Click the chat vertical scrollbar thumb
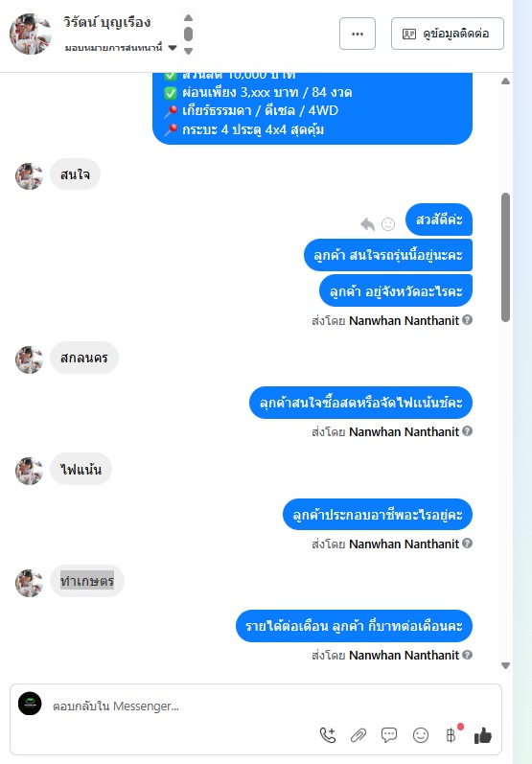Viewport: 532px width, 764px height. tap(506, 257)
